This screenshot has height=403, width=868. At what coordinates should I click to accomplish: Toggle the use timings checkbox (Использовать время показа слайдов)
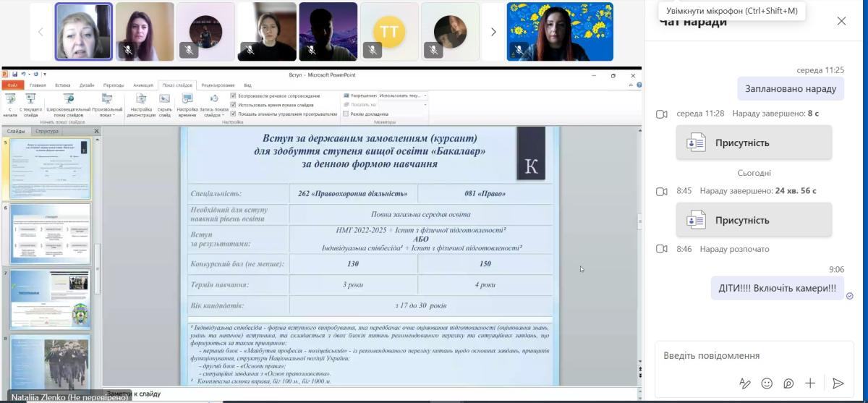[233, 104]
